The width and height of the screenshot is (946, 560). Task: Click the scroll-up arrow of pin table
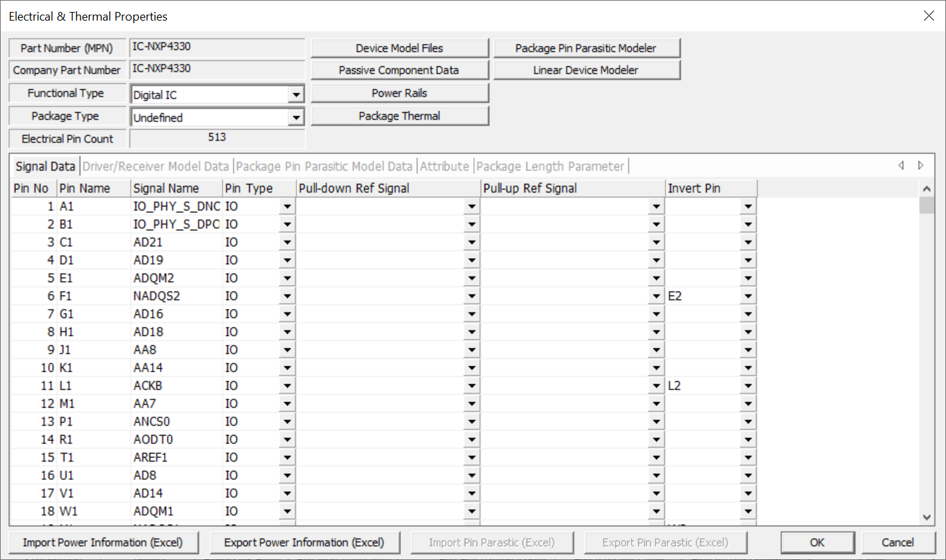click(927, 189)
